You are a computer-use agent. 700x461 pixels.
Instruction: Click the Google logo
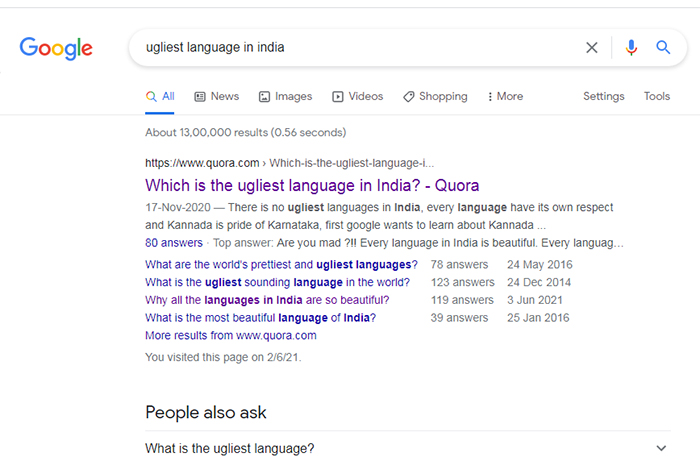56,47
